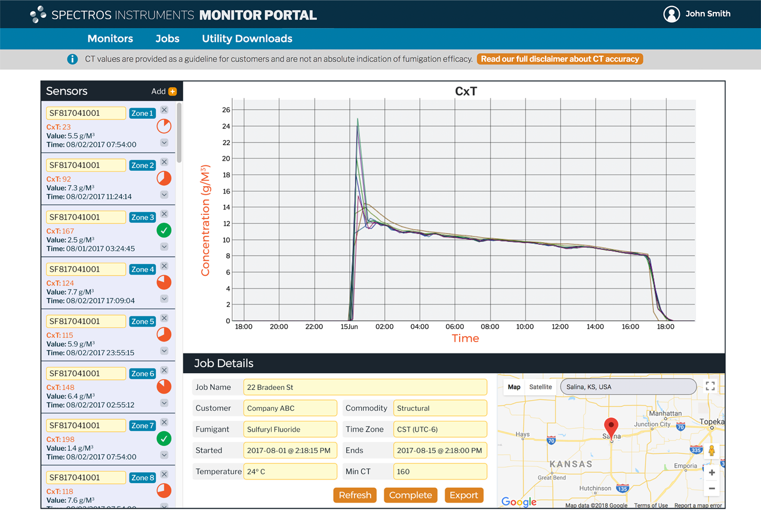Open the Jobs menu
The height and width of the screenshot is (532, 761).
point(167,39)
